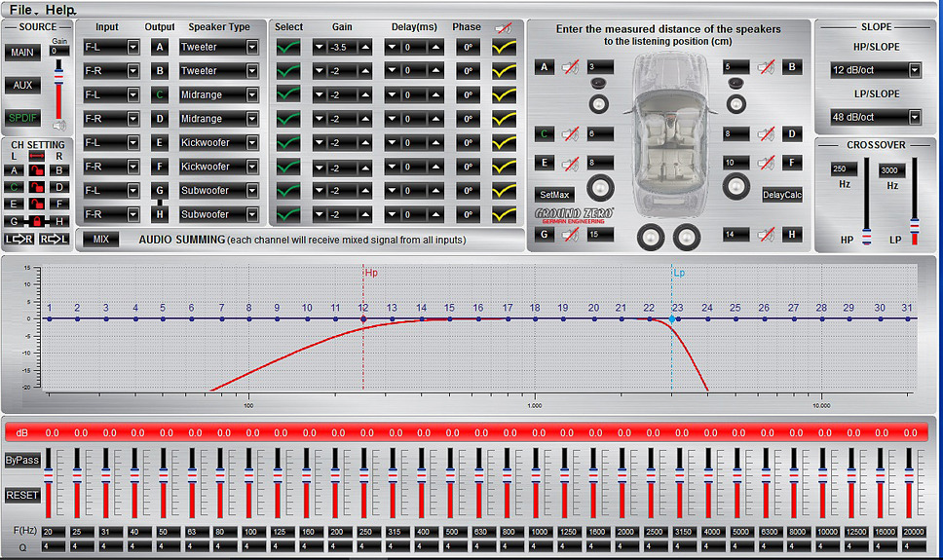Mute speaker A in the car layout
This screenshot has width=943, height=560.
(571, 67)
